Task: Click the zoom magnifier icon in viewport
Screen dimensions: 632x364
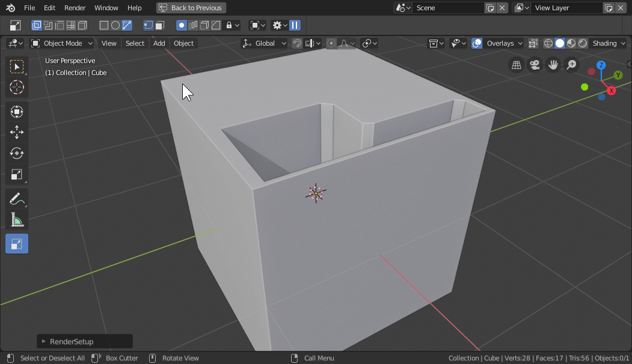Action: (x=571, y=65)
